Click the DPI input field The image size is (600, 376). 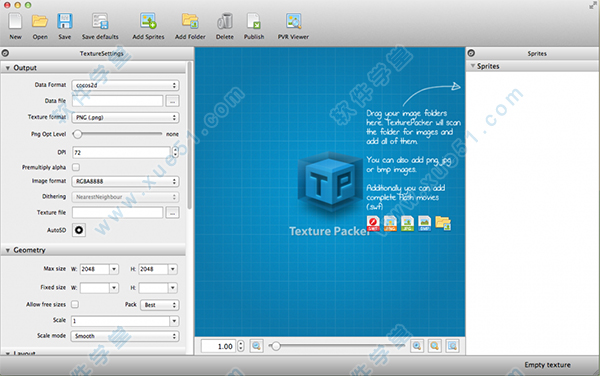pos(122,152)
